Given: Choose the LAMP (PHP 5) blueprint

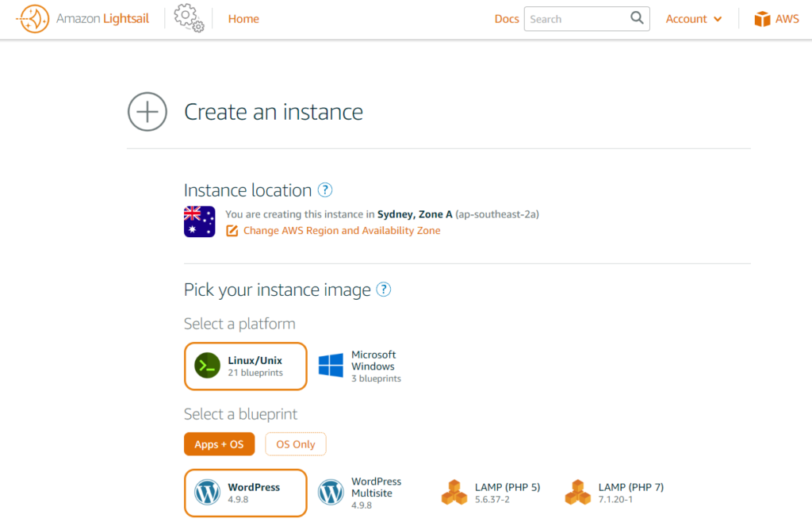Looking at the screenshot, I should click(492, 493).
